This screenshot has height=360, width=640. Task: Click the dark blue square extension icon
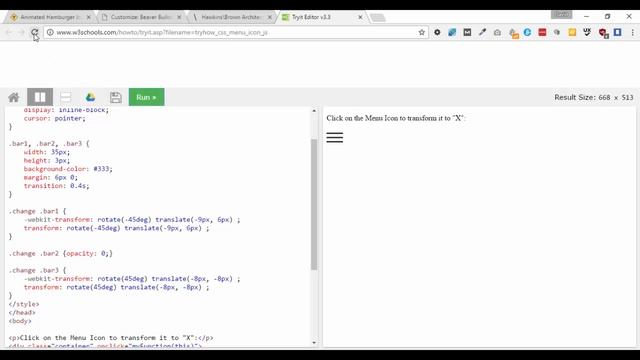[x=618, y=32]
